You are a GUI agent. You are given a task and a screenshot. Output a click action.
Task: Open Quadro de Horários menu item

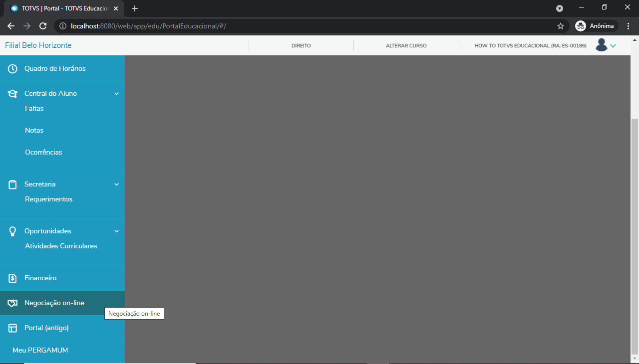[62, 69]
